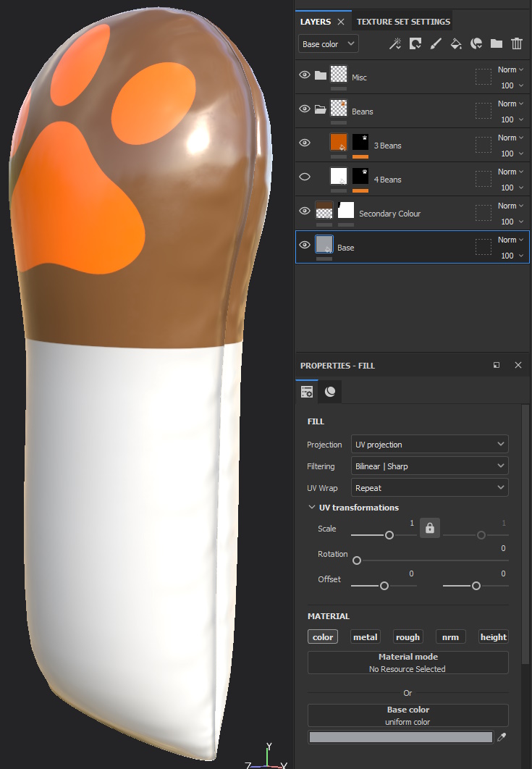Click the Add smart material icon
This screenshot has width=532, height=769.
click(x=476, y=44)
